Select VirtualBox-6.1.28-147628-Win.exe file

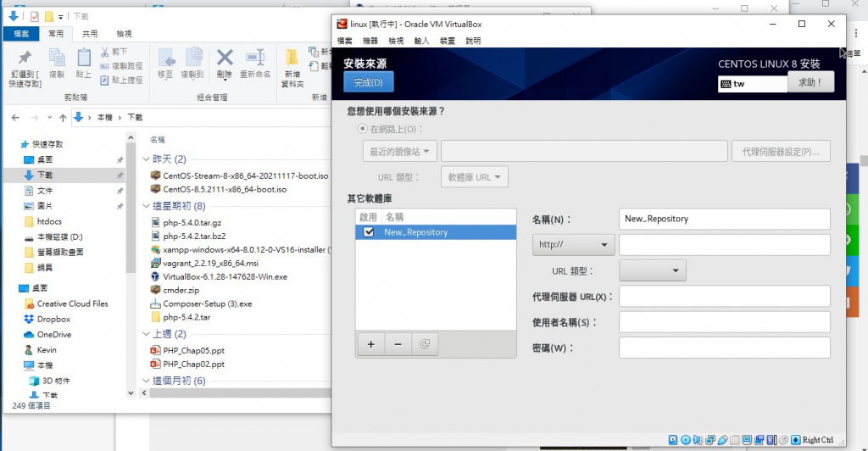point(225,276)
